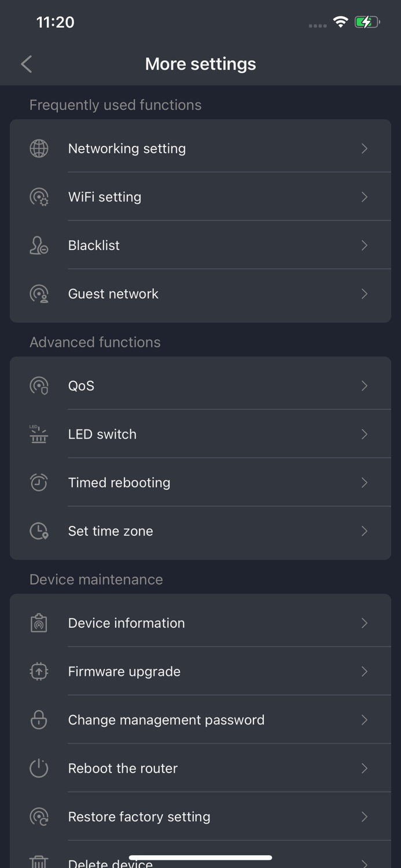
Task: Tap the battery charging indicator
Action: point(367,21)
